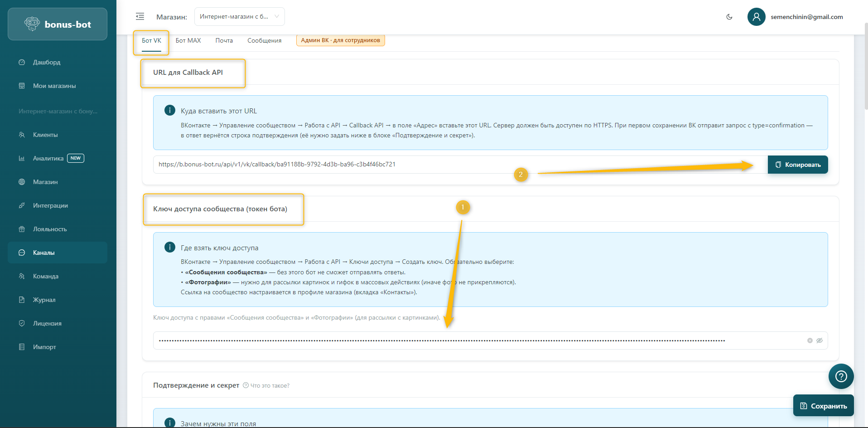Screen dimensions: 868x428
Task: Click into the community access token field
Action: pos(453,340)
